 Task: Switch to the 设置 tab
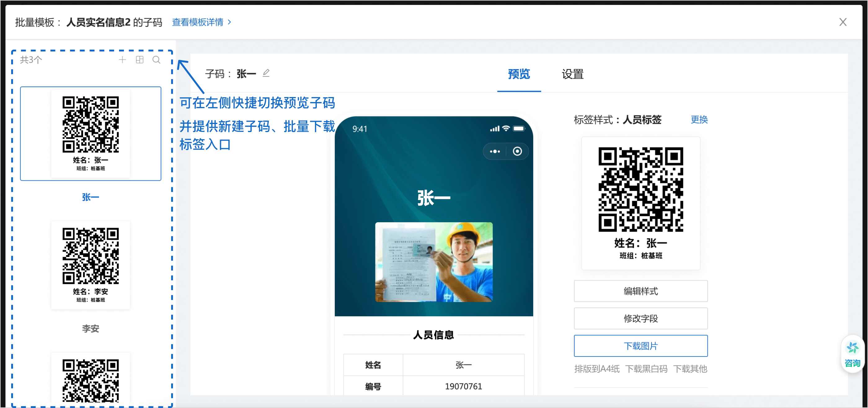[573, 74]
